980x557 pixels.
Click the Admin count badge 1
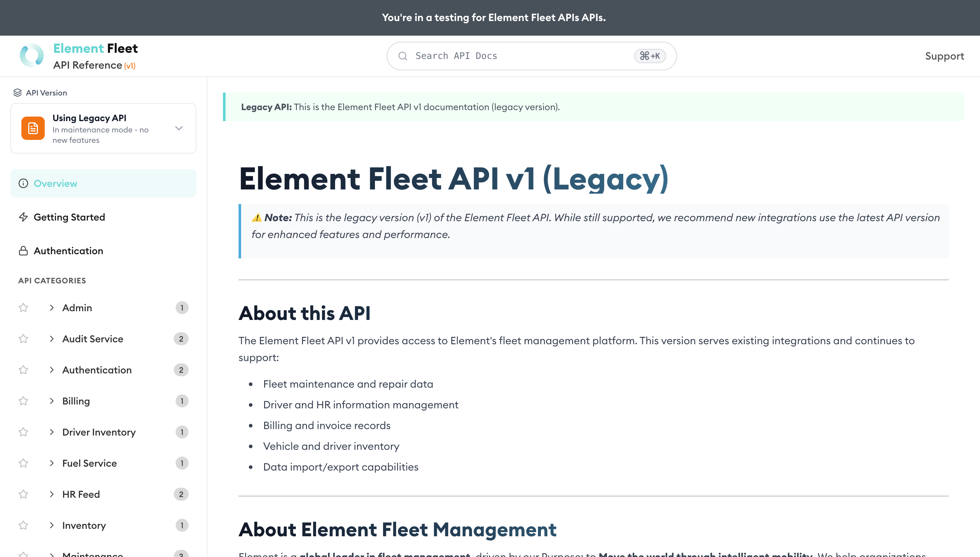tap(182, 308)
